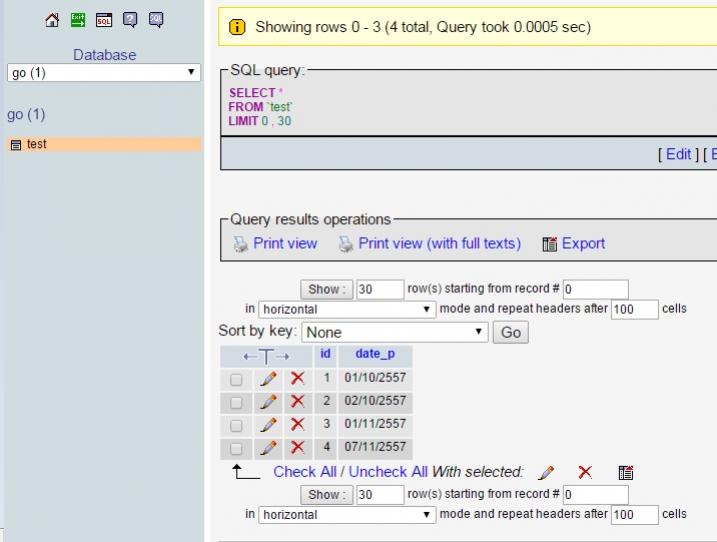Click the pencil edit icon for row 1
The width and height of the screenshot is (717, 542).
(268, 379)
